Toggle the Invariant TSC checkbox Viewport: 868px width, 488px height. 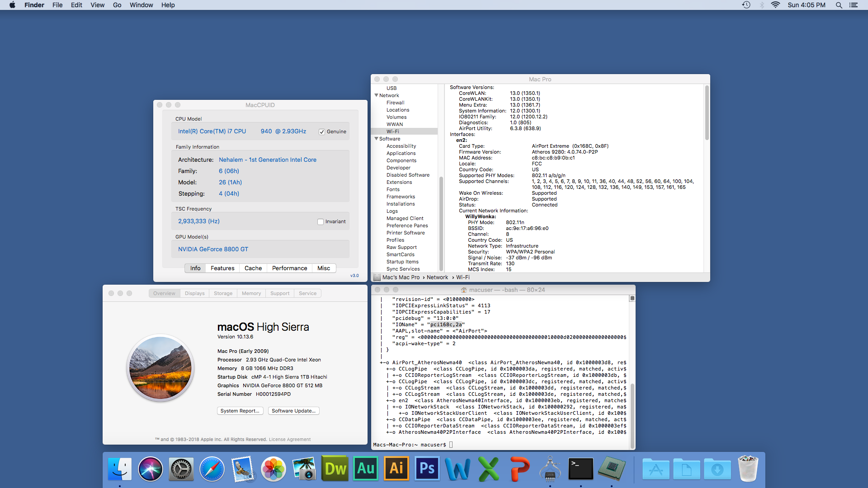tap(321, 222)
